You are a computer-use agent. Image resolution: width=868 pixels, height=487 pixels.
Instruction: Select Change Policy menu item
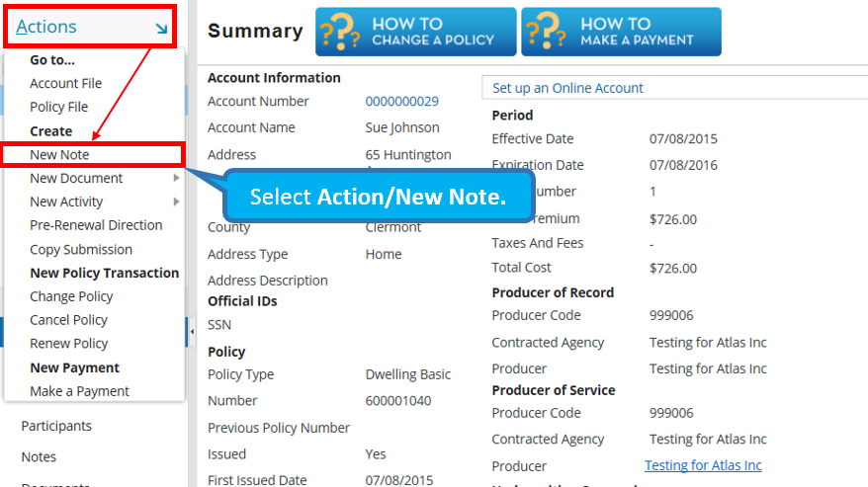pyautogui.click(x=71, y=296)
